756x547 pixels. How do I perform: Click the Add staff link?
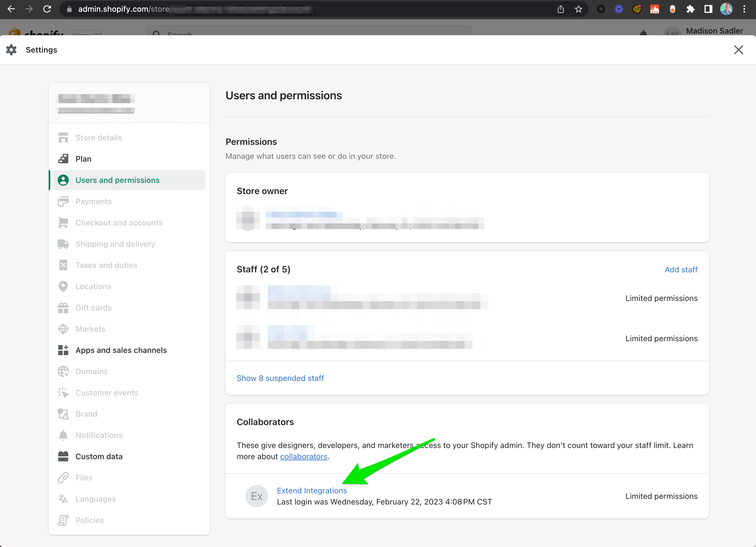[681, 270]
